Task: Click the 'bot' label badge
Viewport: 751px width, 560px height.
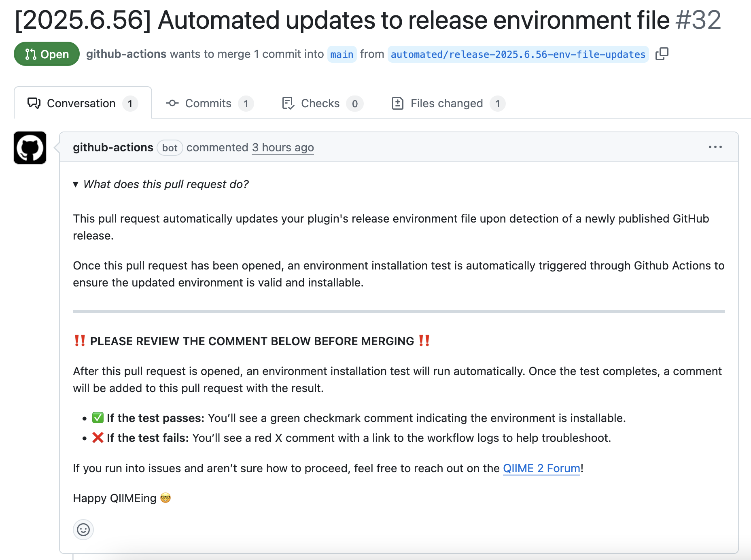Action: click(170, 148)
